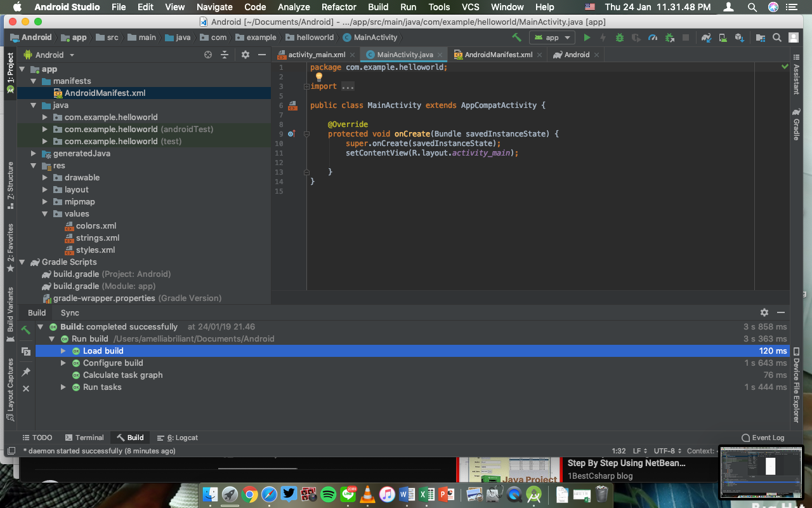The height and width of the screenshot is (508, 812).
Task: Collapse Build: completed successfully node
Action: tap(41, 327)
